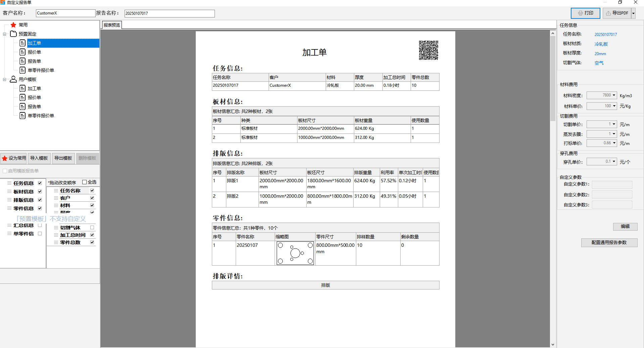This screenshot has height=348, width=644.
Task: Click the drag handle beside 切割气体
Action: tap(56, 228)
